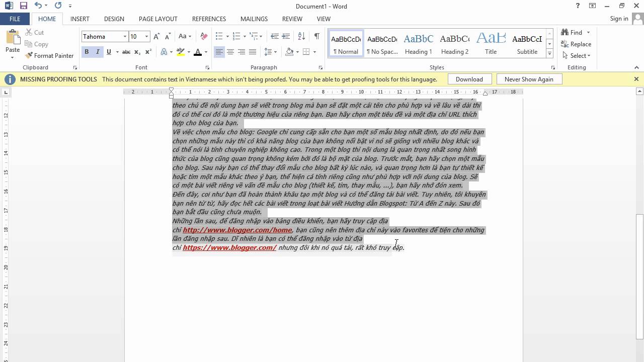Viewport: 644px width, 362px height.
Task: Apply the red font color
Action: coord(198,52)
